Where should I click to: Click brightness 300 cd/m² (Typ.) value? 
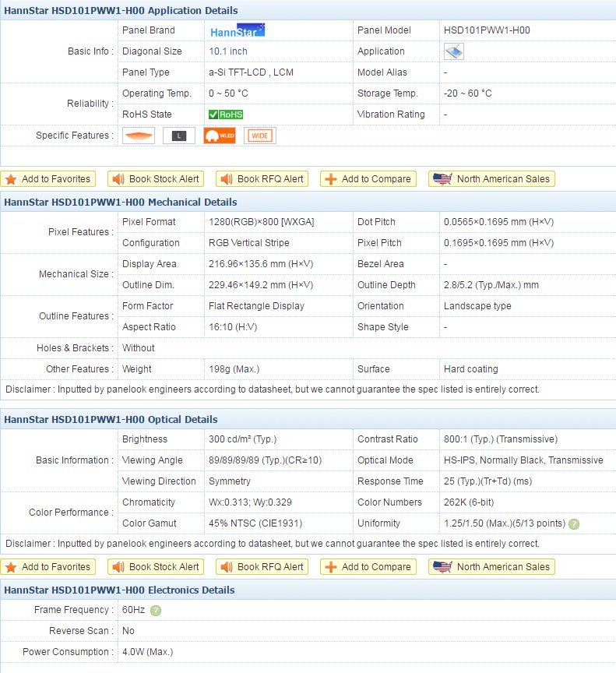coord(242,439)
